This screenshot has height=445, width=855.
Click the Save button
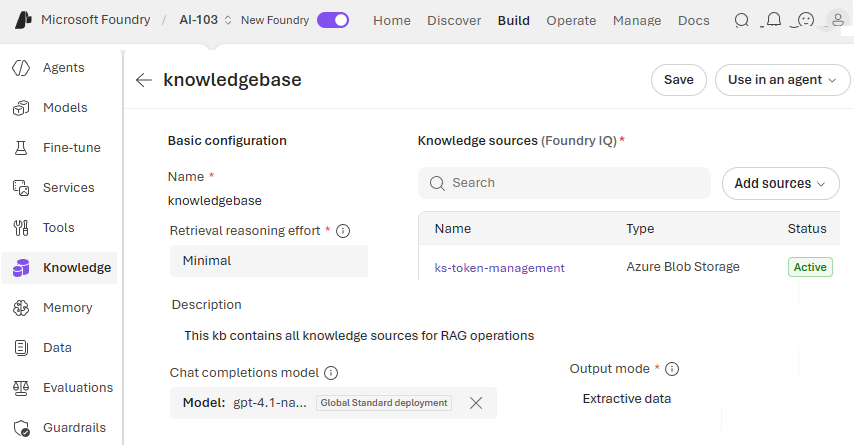(678, 80)
